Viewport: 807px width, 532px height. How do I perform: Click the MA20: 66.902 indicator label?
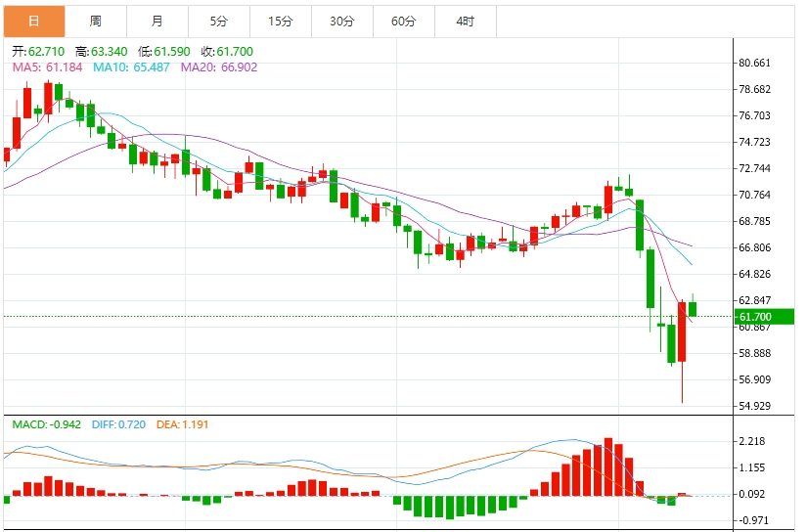(219, 67)
